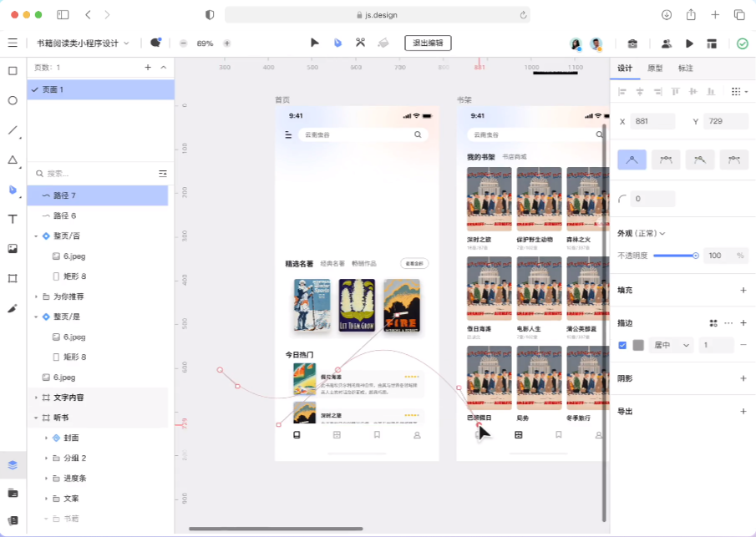
Task: Collapse the 听书 frame
Action: [x=36, y=418]
